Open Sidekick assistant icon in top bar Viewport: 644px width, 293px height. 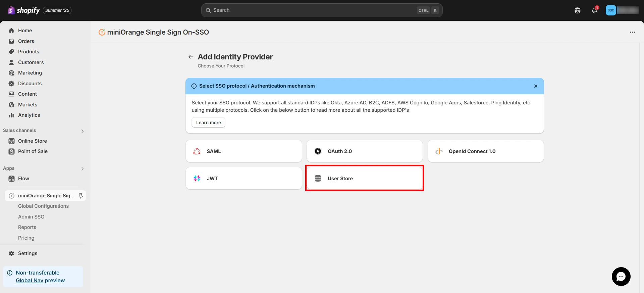coord(578,10)
